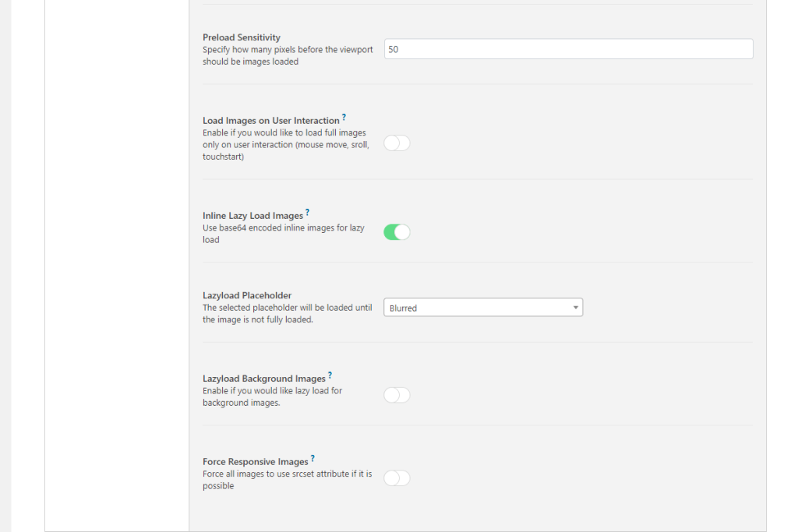Click the Lazyload Background Images label

coord(264,379)
